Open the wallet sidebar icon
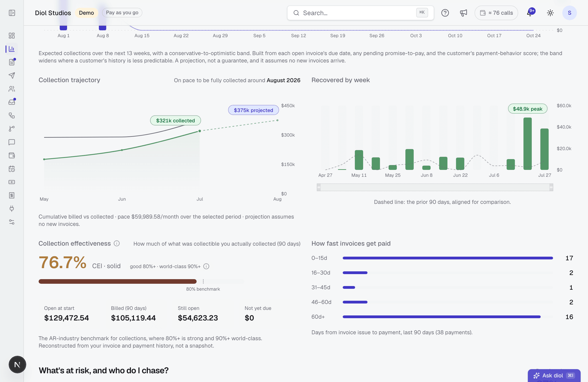The image size is (588, 382). (12, 155)
